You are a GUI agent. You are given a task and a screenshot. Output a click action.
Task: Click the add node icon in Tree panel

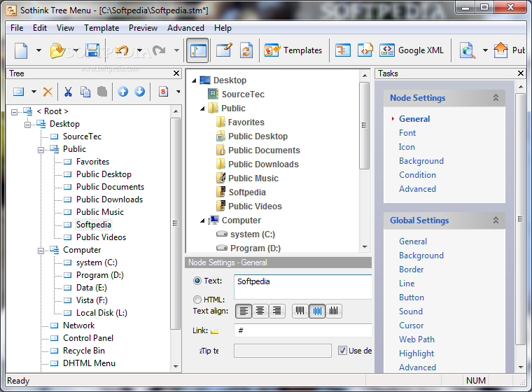click(19, 92)
